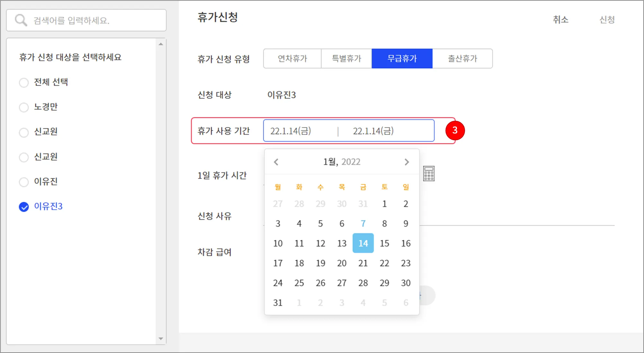Viewport: 644px width, 353px height.
Task: Select the 무급휴가 tab
Action: tap(402, 59)
